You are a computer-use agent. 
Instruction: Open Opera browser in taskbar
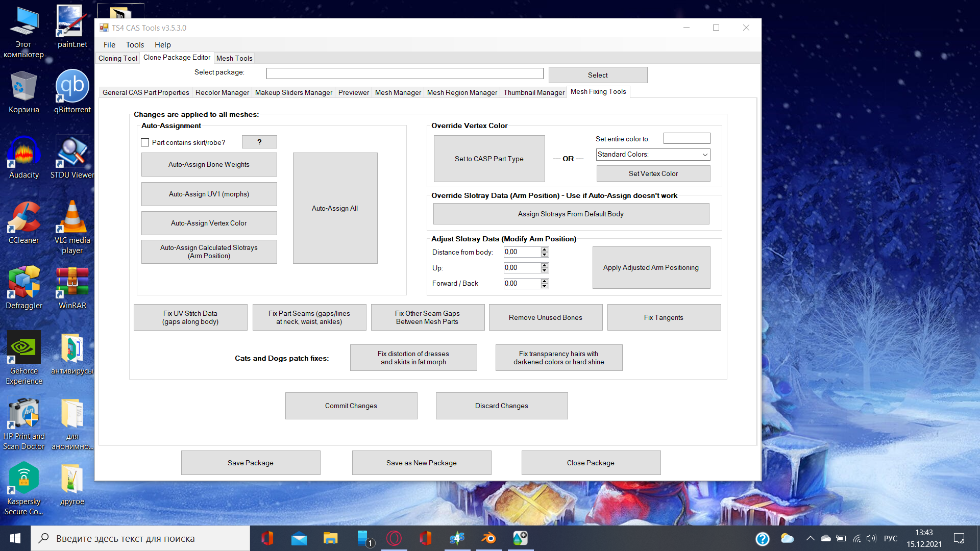tap(394, 538)
